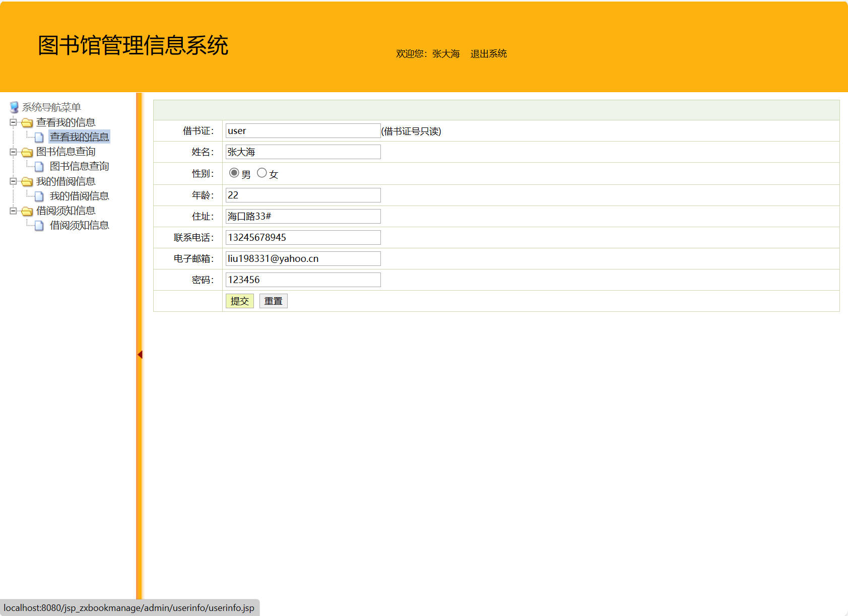Click folder icon beside 查看我的信息 parent node
Image resolution: width=848 pixels, height=616 pixels.
[x=27, y=123]
